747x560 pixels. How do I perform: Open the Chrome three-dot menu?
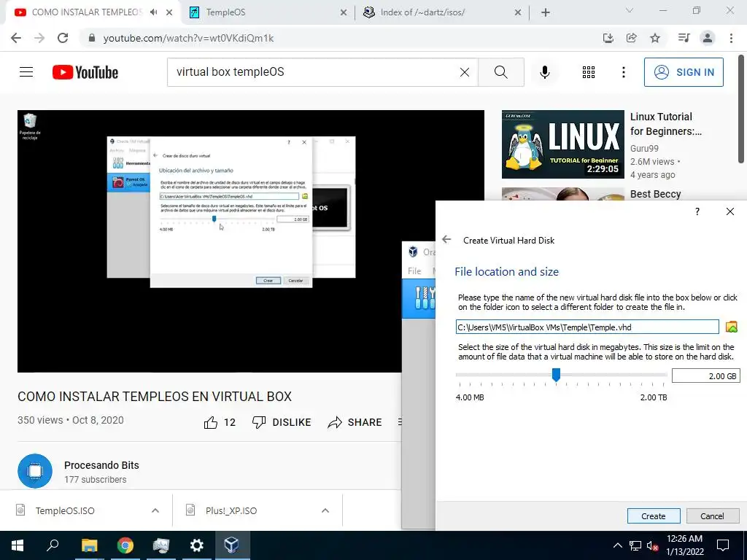[x=731, y=38]
